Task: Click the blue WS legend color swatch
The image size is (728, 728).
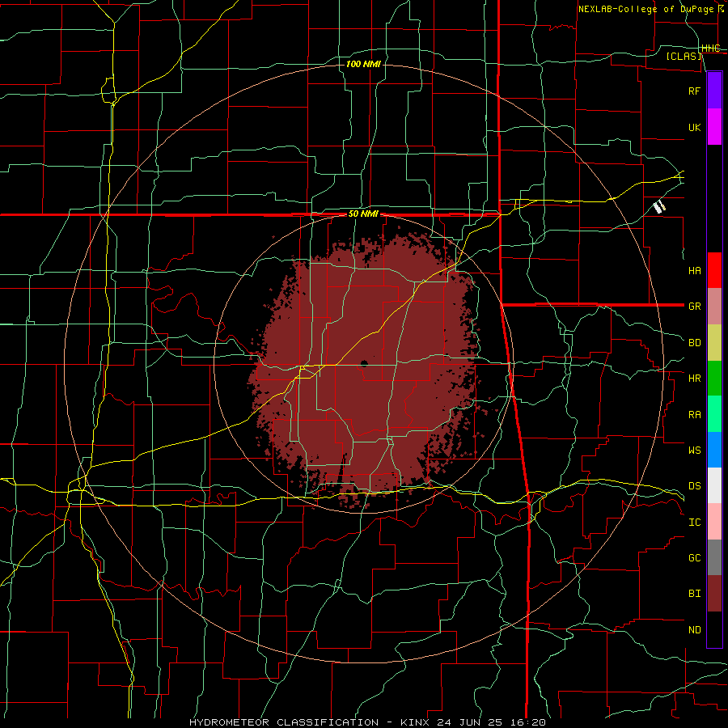Action: 714,450
